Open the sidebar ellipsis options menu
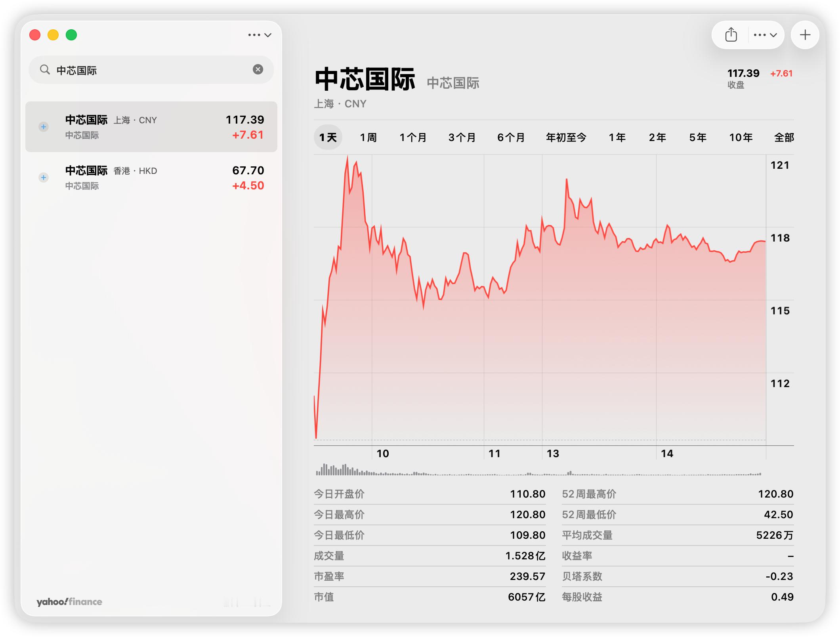 coord(260,35)
